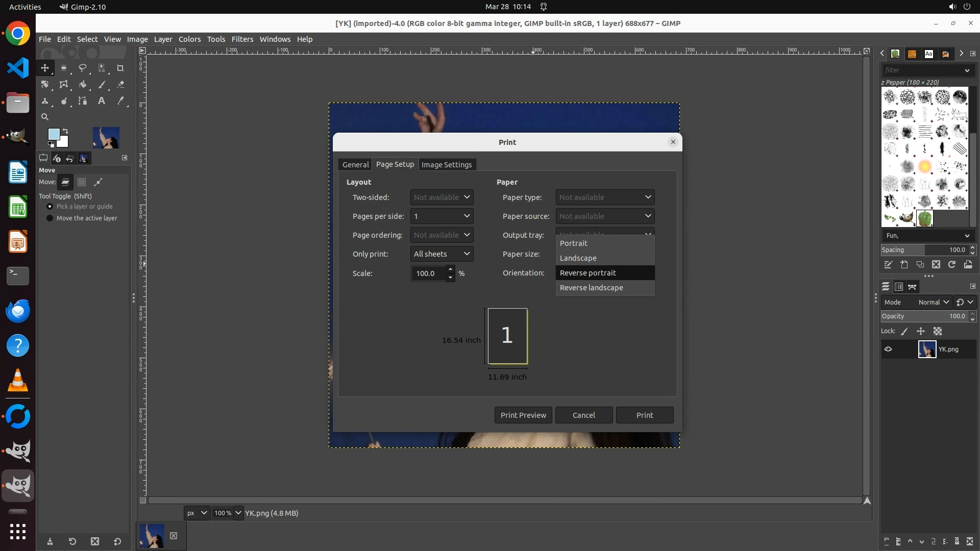Choose Landscape from orientation list

click(x=578, y=258)
